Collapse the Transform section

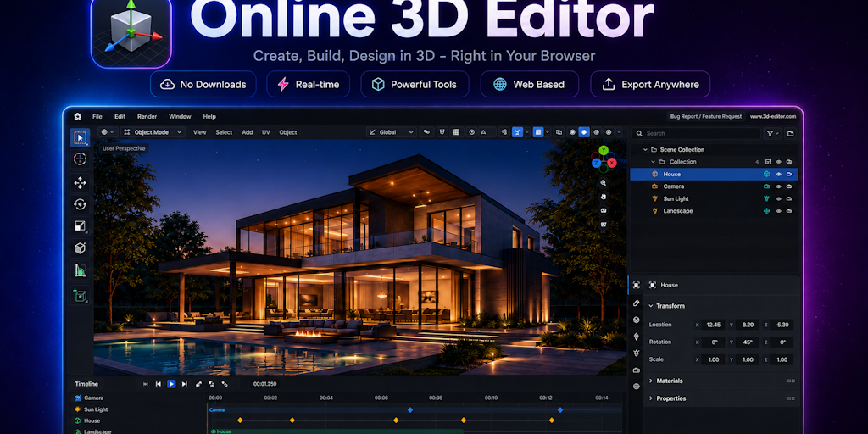click(x=650, y=306)
